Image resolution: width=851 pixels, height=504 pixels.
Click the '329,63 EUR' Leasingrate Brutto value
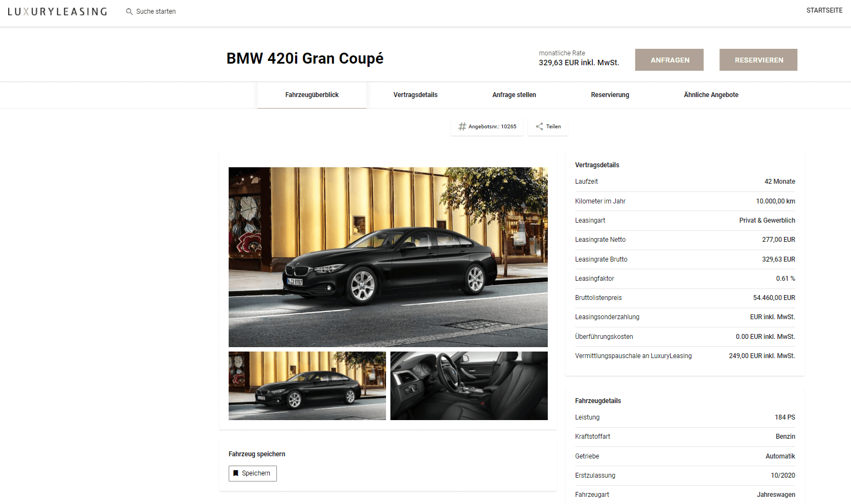point(779,259)
